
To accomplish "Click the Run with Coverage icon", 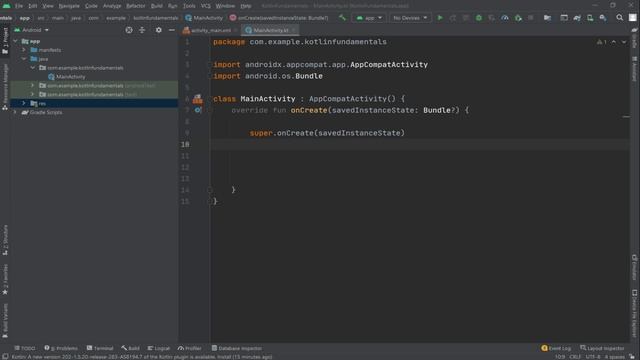I will 492,18.
